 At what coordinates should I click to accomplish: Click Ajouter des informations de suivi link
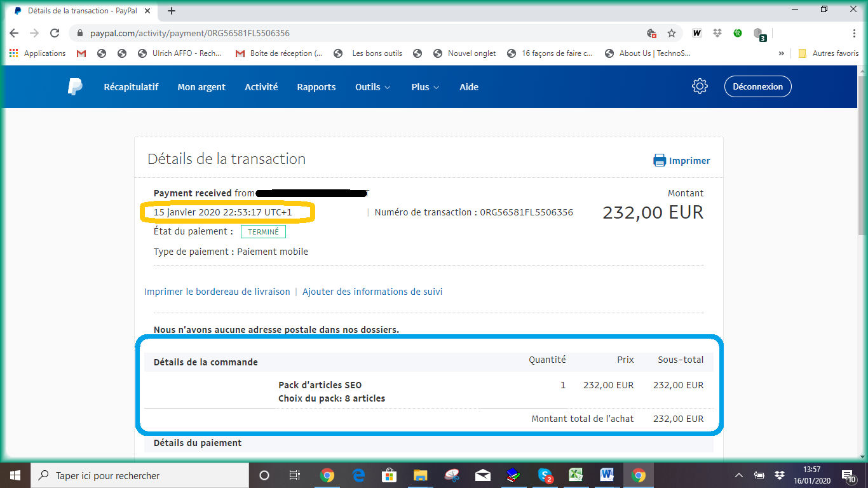(x=372, y=292)
